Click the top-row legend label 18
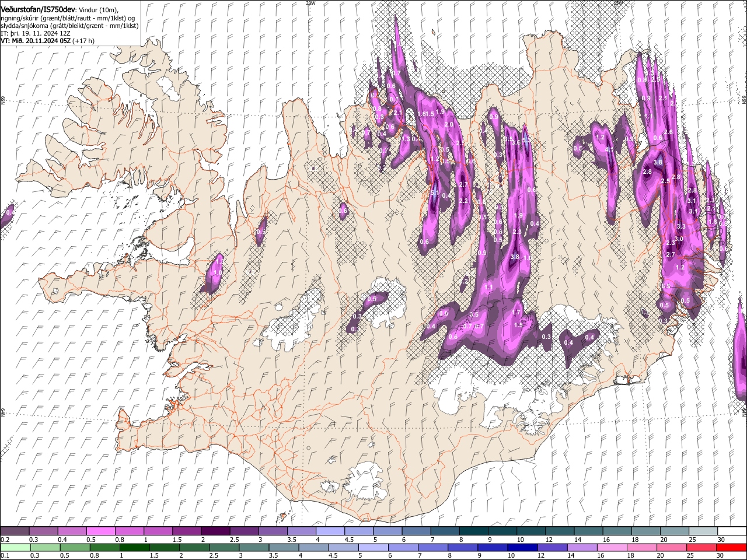Viewport: 747px width, 560px height. (634, 540)
